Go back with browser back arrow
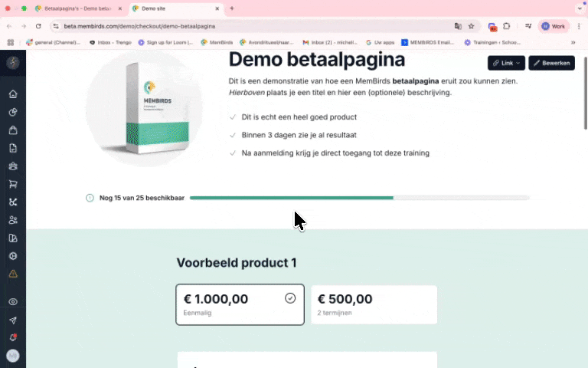Image resolution: width=588 pixels, height=368 pixels. pos(9,26)
